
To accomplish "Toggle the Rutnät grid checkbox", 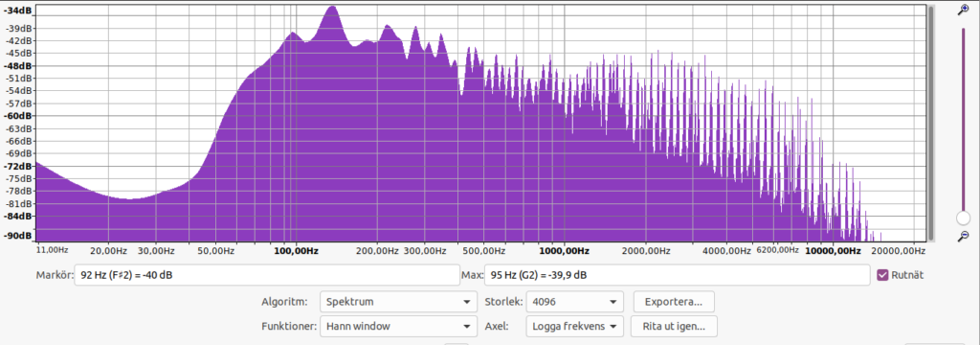I will [882, 275].
